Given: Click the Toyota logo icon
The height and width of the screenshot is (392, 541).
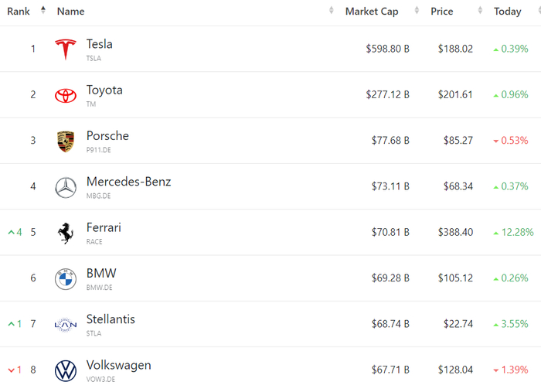Looking at the screenshot, I should tap(66, 95).
